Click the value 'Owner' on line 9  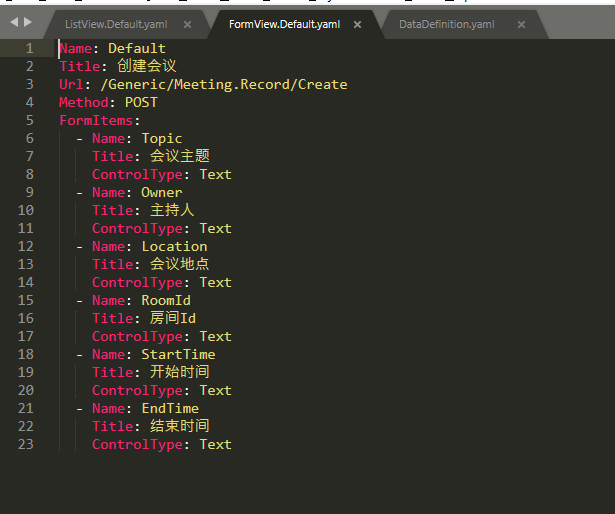162,192
